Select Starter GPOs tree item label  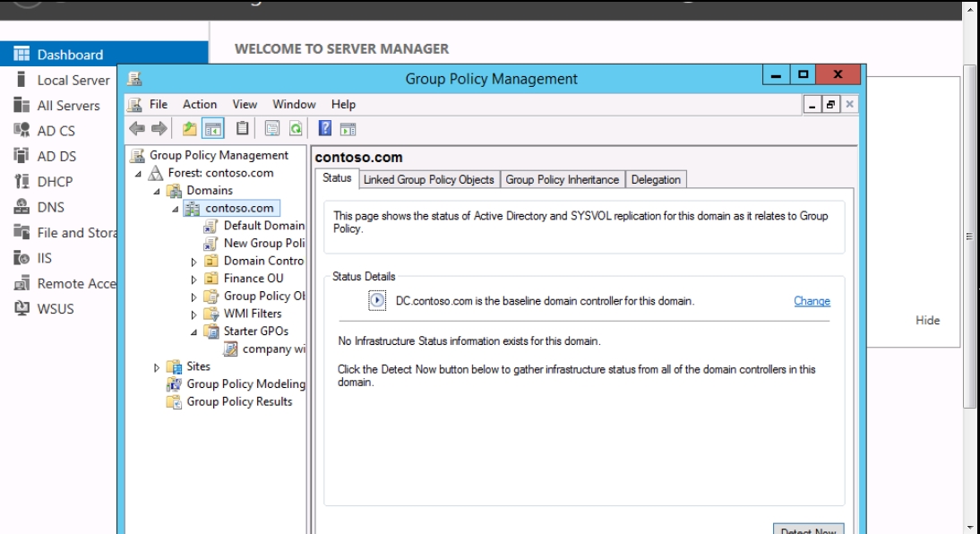(256, 331)
